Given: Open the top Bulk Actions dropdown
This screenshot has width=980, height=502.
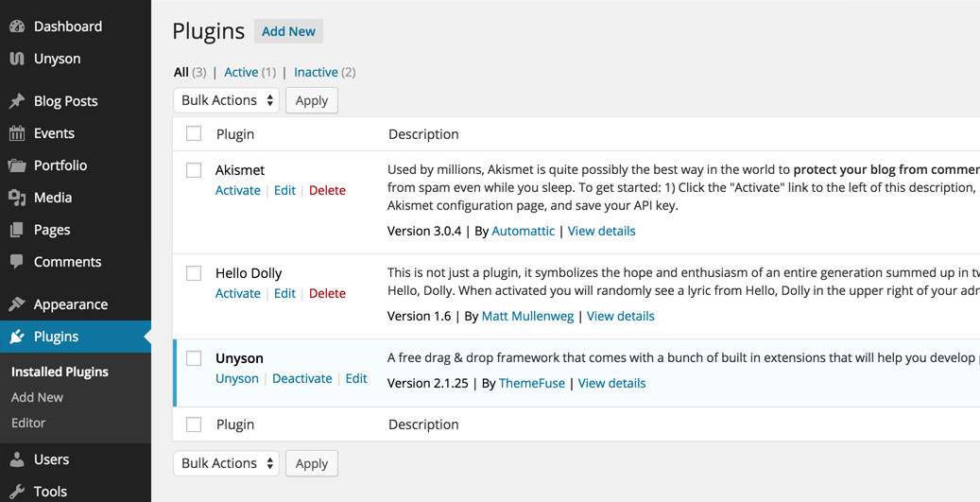Looking at the screenshot, I should click(x=226, y=100).
